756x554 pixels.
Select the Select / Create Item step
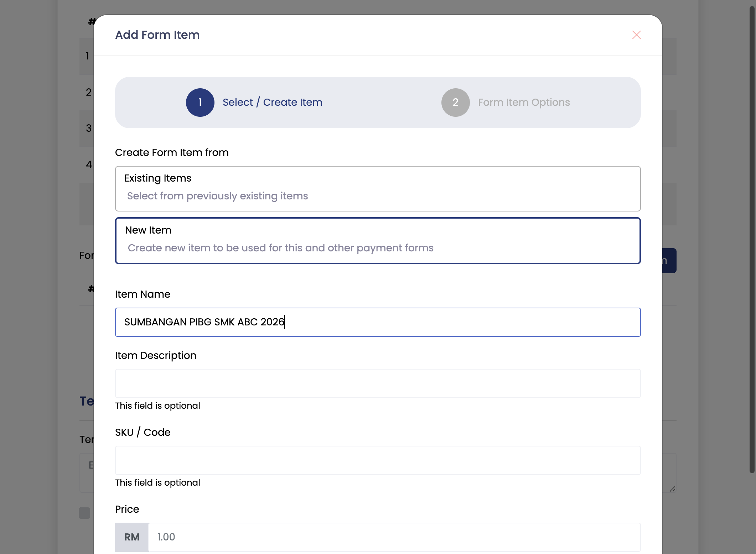272,103
